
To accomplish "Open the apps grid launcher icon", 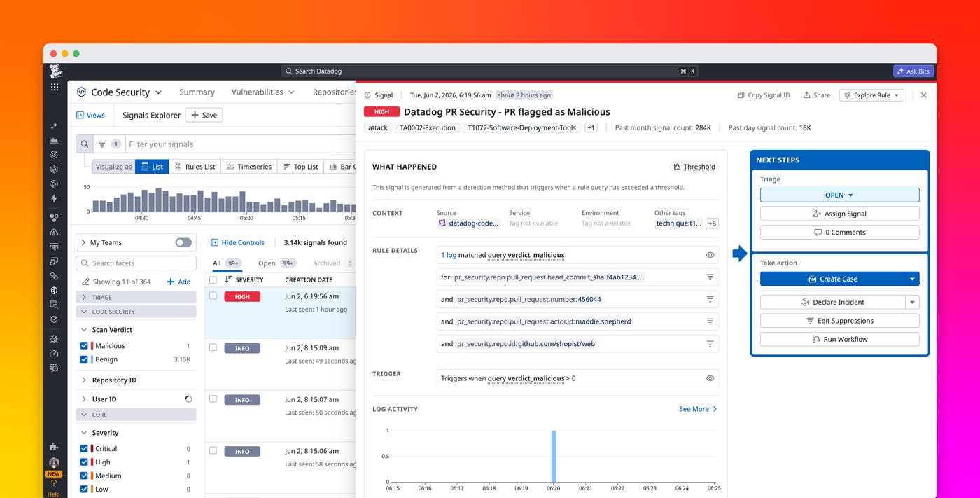I will tap(55, 87).
